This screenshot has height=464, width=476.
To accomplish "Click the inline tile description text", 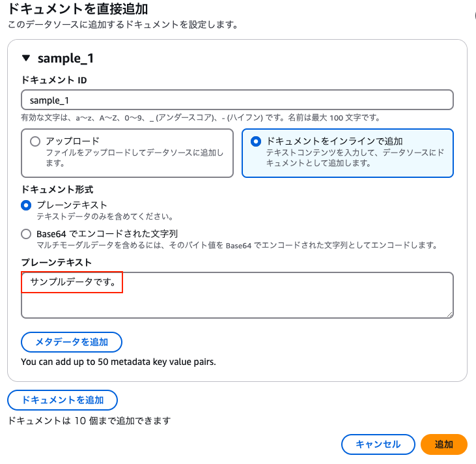I will coord(355,157).
